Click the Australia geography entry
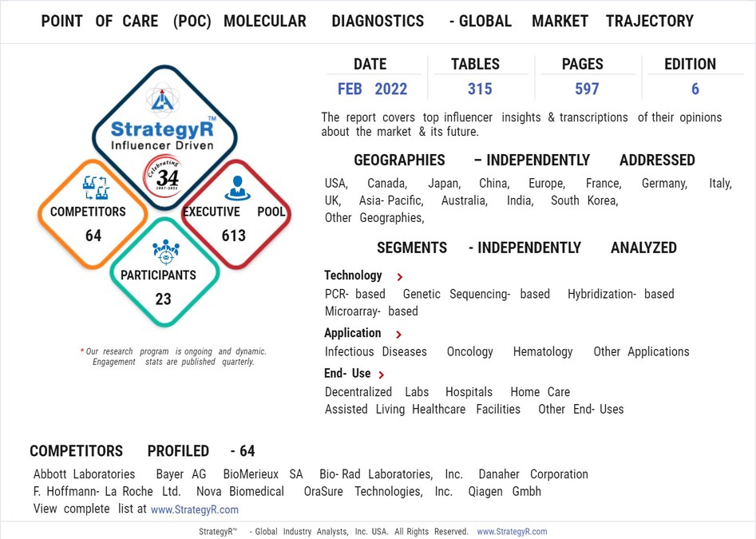The width and height of the screenshot is (756, 539). tap(465, 200)
